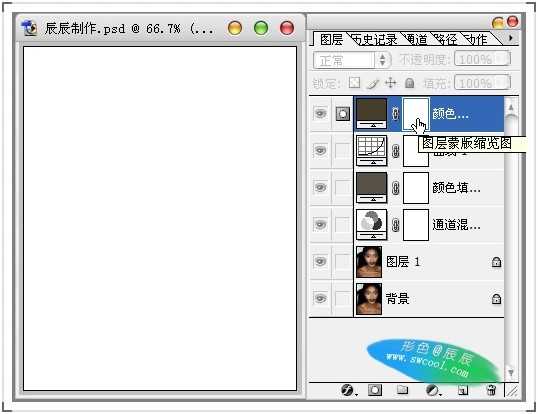Click the layers list scroll up arrow
This screenshot has height=414, width=538.
point(511,107)
